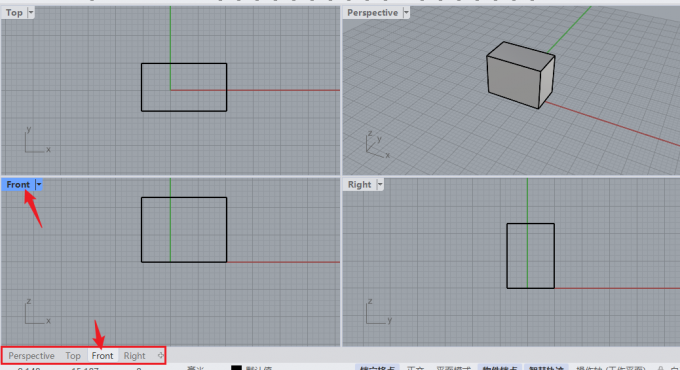Click the z-x axis icon in Front view

pos(37,311)
